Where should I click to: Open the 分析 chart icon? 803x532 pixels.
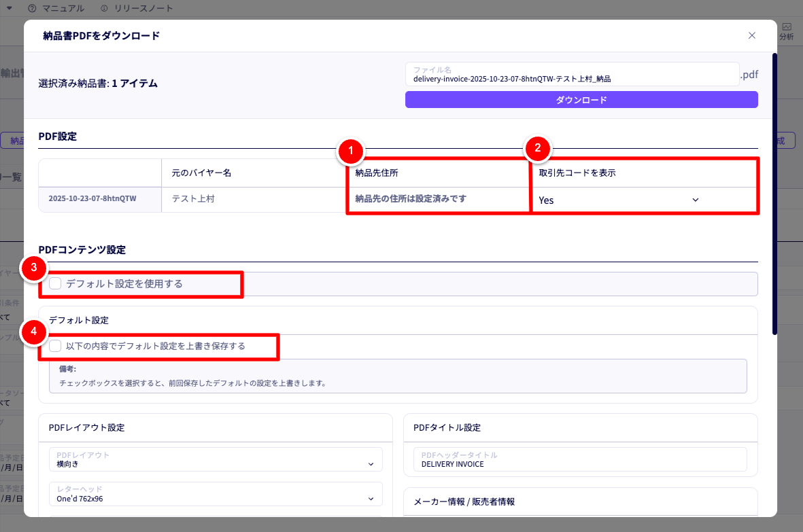786,26
